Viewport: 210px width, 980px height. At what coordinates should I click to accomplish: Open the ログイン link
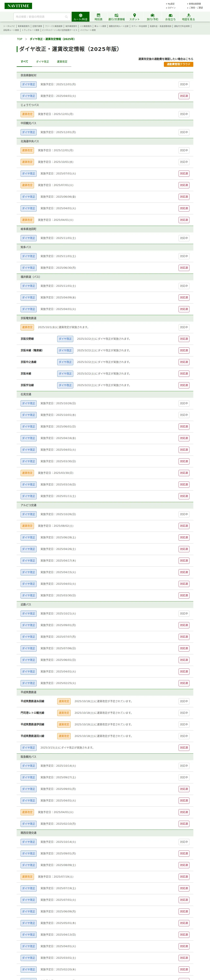[172, 8]
